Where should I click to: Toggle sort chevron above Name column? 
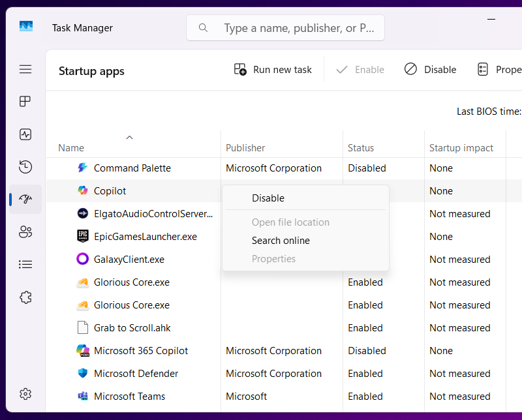click(129, 138)
